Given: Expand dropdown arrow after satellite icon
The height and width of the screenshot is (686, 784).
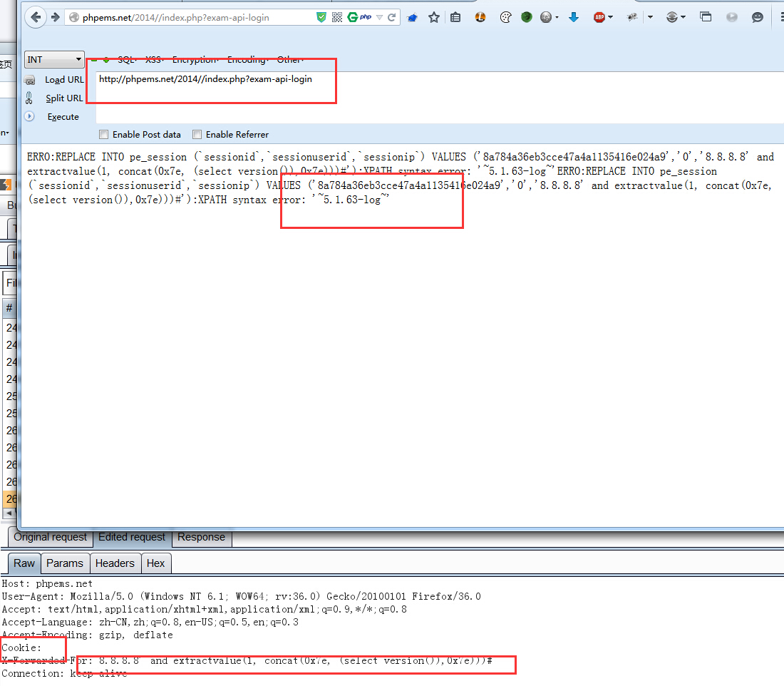Looking at the screenshot, I should [x=650, y=17].
